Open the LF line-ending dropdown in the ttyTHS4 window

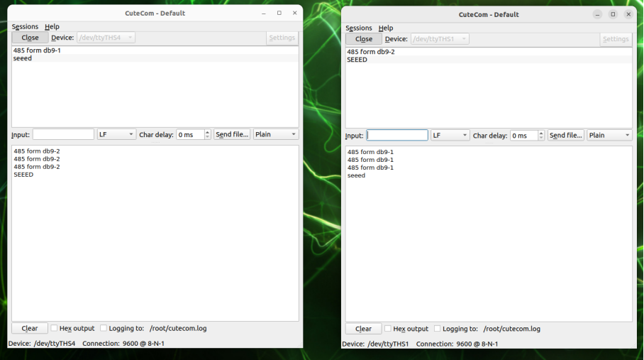tap(116, 134)
